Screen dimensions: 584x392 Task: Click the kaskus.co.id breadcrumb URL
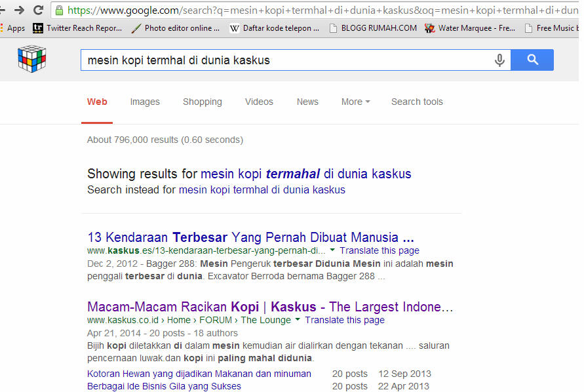pos(189,320)
